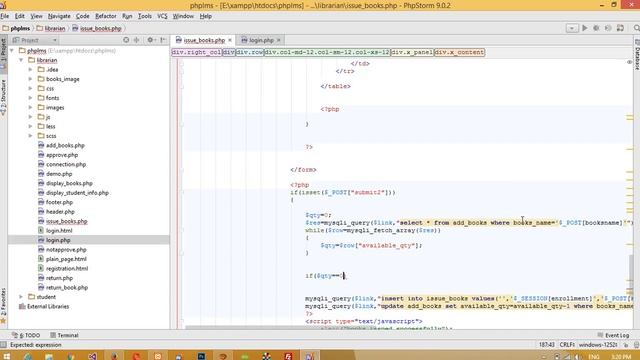640x360 pixels.
Task: Open the Terminal tool window
Action: [64, 335]
